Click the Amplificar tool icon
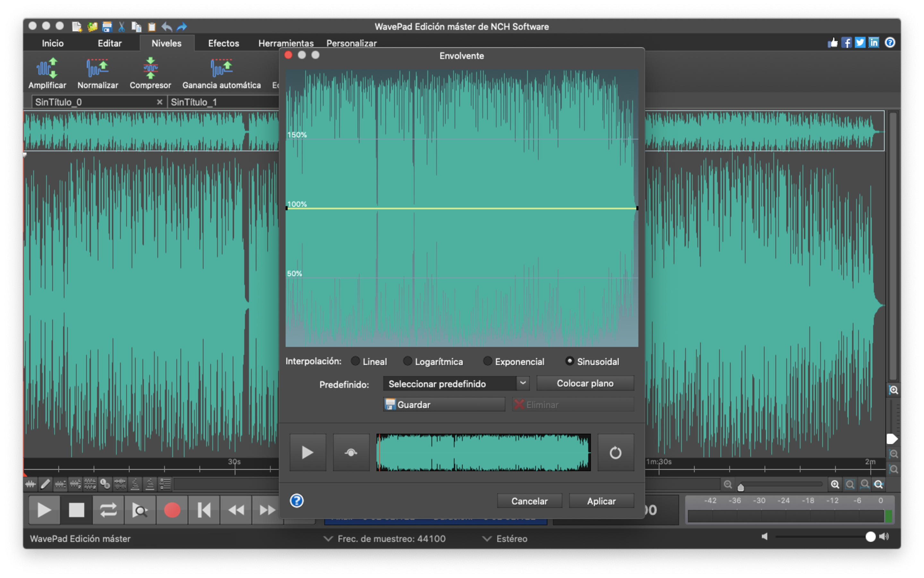Screen dimensions: 924x578 coord(47,68)
